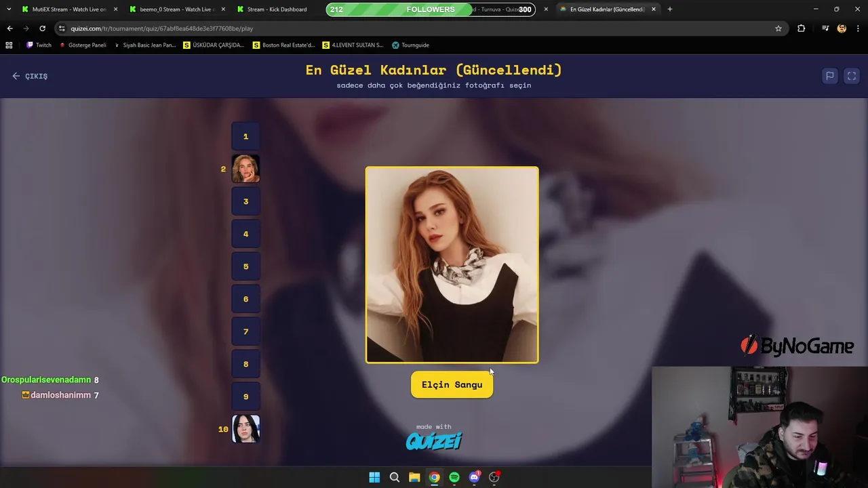Select rank slot number 3
The width and height of the screenshot is (868, 488).
[245, 201]
